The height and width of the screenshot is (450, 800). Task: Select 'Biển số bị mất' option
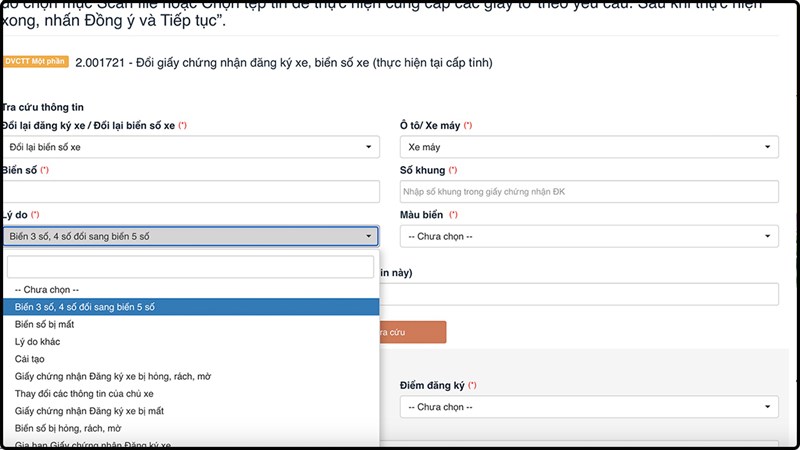[x=44, y=324]
